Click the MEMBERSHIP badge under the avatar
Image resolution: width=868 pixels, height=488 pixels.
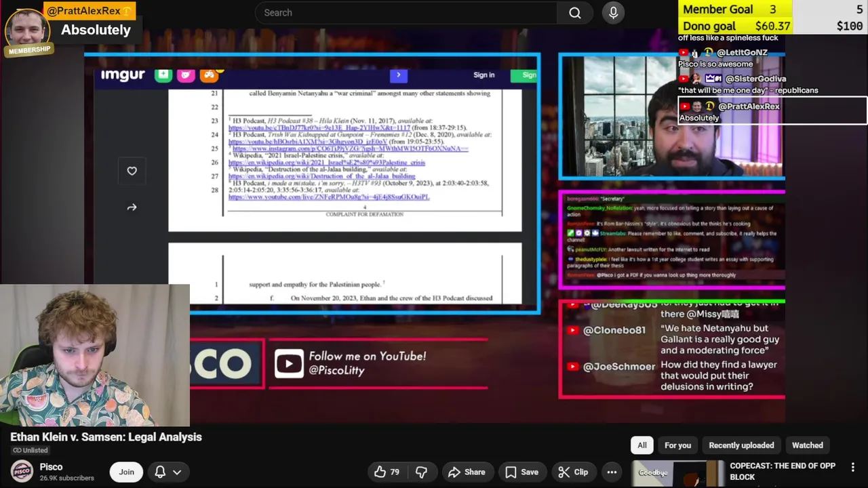click(x=29, y=49)
